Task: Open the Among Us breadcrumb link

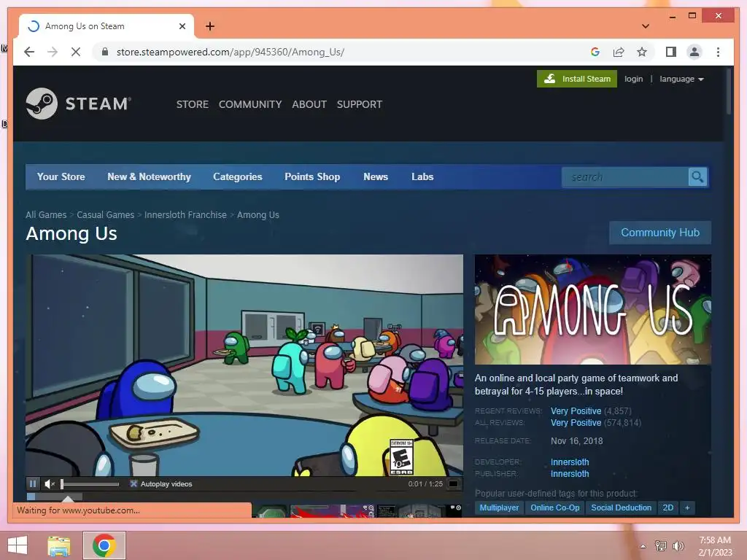Action: [x=258, y=215]
